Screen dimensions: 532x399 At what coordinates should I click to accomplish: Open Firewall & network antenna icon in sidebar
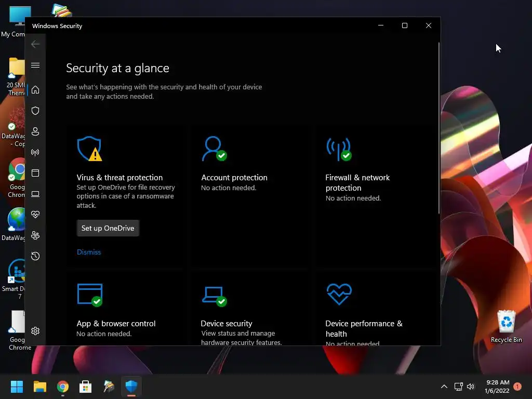35,152
